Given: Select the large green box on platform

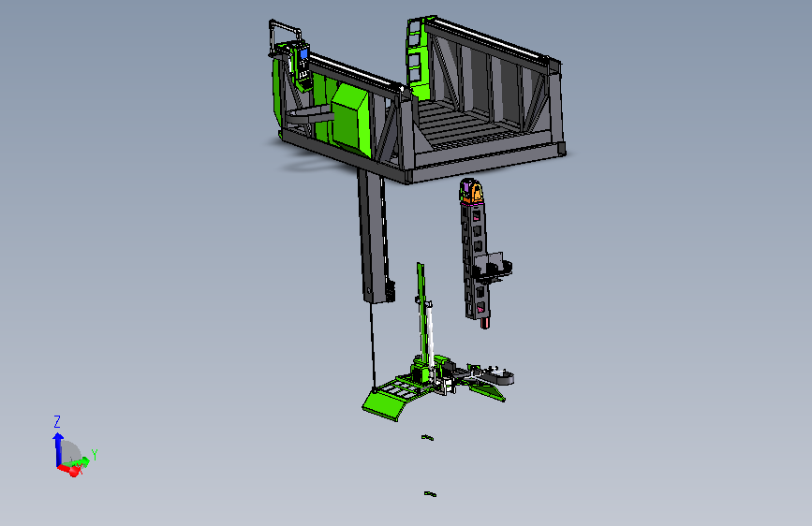Looking at the screenshot, I should pyautogui.click(x=350, y=120).
